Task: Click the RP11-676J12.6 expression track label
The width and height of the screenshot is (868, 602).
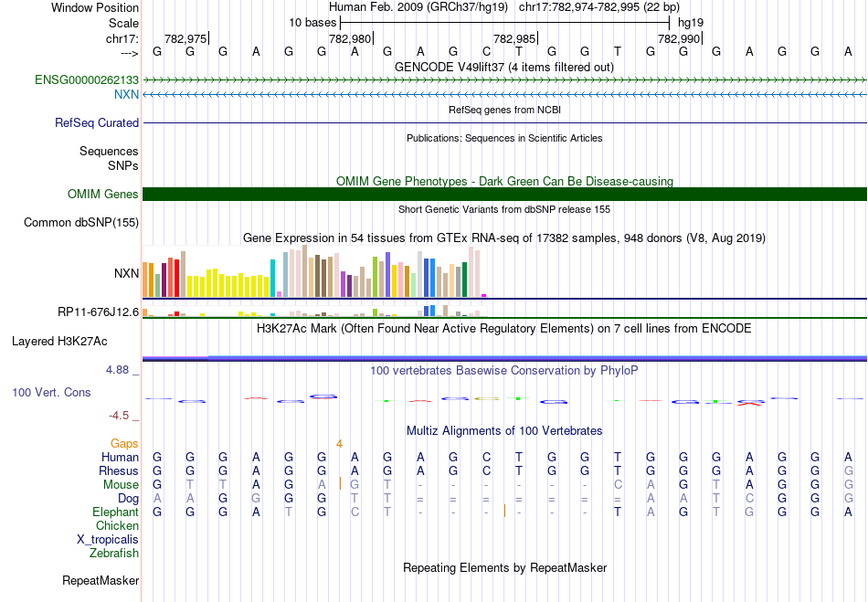Action: (x=98, y=312)
